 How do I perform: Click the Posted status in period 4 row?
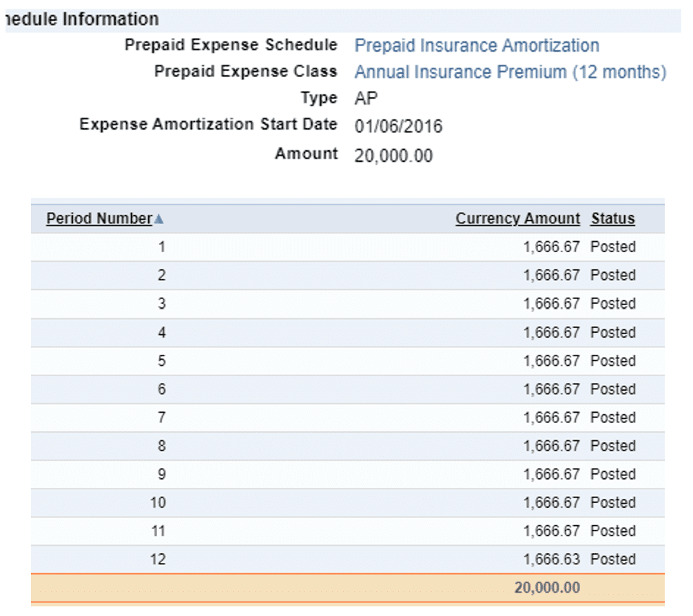(x=613, y=332)
